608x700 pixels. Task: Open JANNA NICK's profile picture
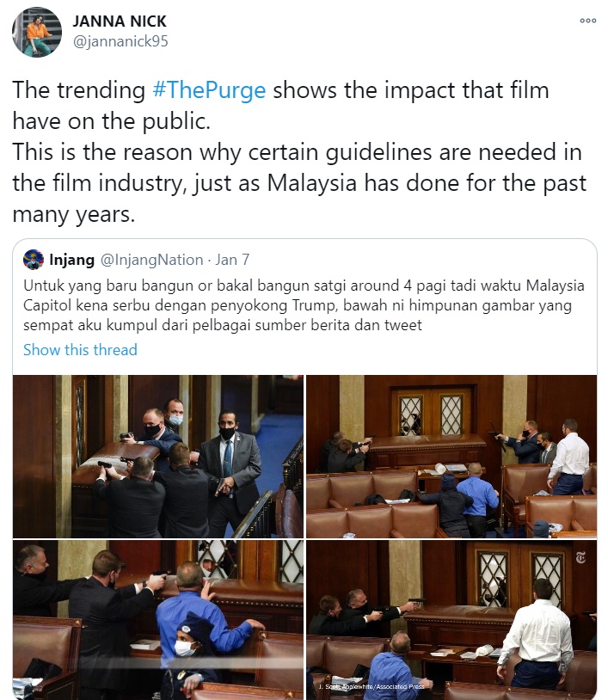pyautogui.click(x=37, y=33)
